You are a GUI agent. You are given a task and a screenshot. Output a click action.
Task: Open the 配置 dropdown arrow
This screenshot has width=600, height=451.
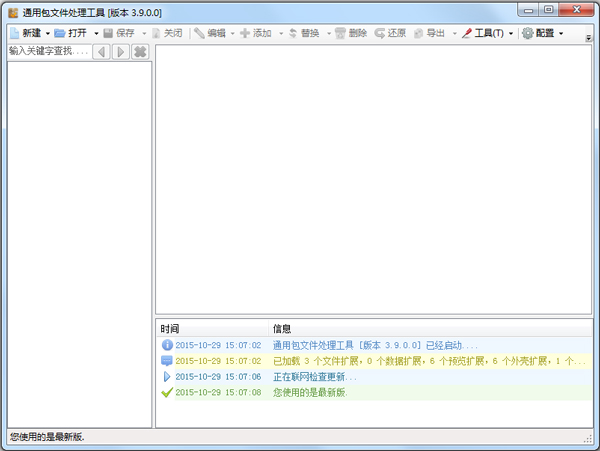click(561, 33)
